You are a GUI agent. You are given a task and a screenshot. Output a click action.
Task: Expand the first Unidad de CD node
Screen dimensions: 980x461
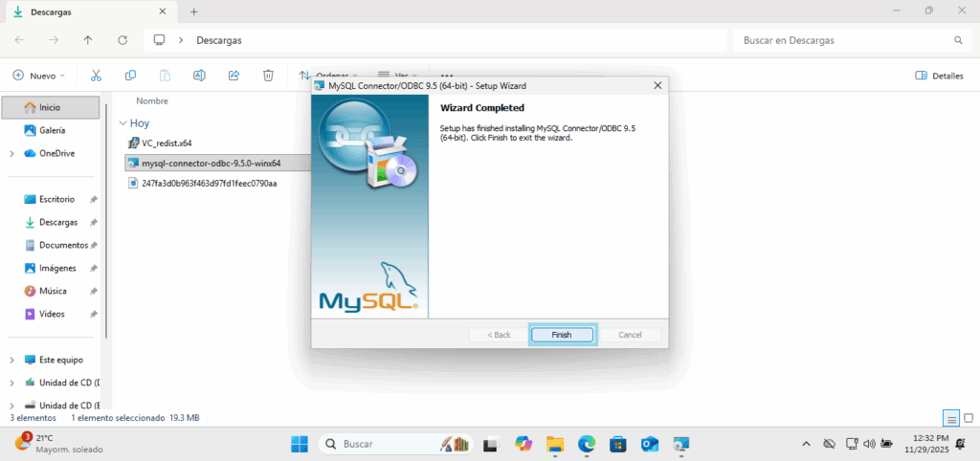pyautogui.click(x=11, y=383)
